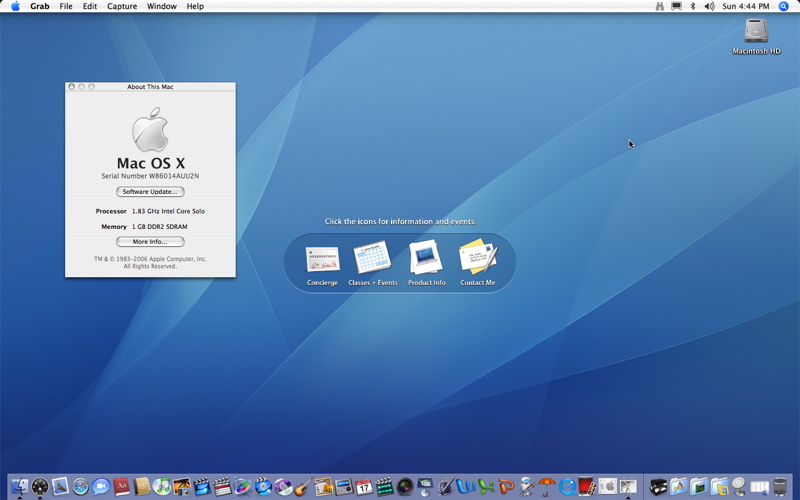Click the More Info button
This screenshot has height=500, width=800.
[x=150, y=242]
